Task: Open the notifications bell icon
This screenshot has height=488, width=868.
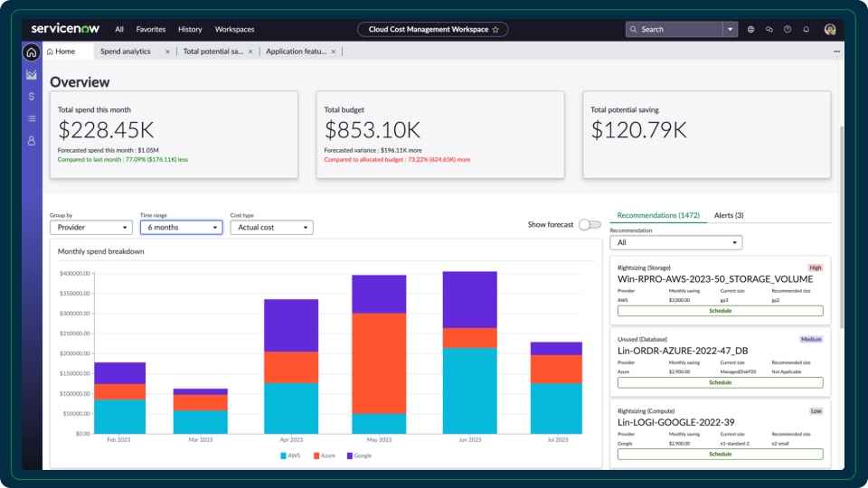Action: (806, 29)
